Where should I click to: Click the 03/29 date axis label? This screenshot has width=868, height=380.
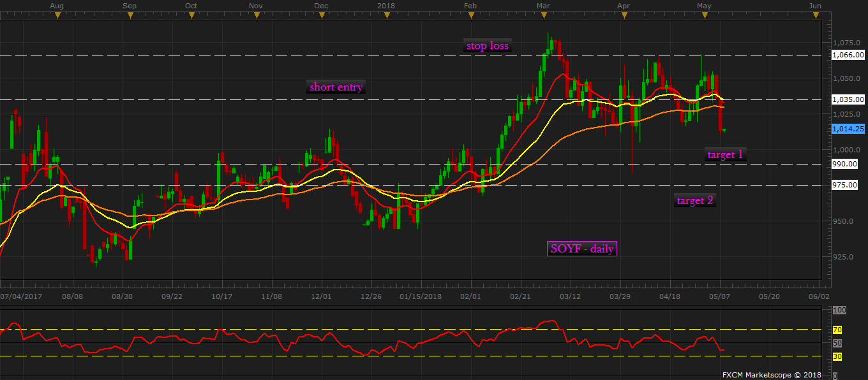(620, 296)
